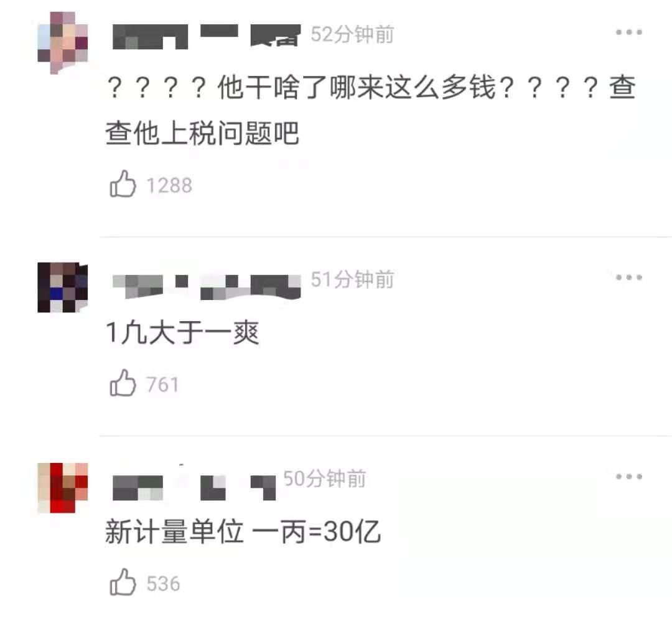Like the comment with 761 likes
The width and height of the screenshot is (672, 626).
[123, 383]
